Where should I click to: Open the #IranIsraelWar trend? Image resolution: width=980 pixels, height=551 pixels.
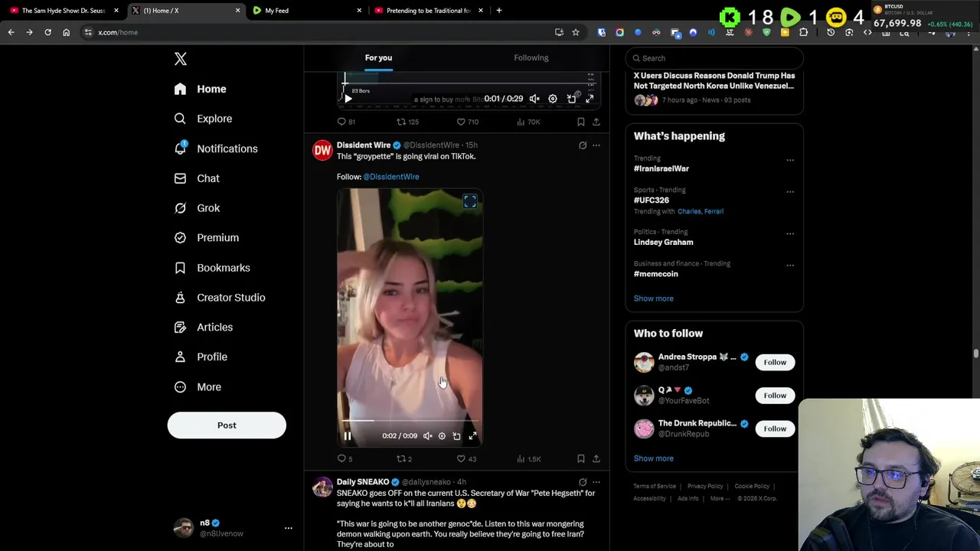tap(661, 168)
